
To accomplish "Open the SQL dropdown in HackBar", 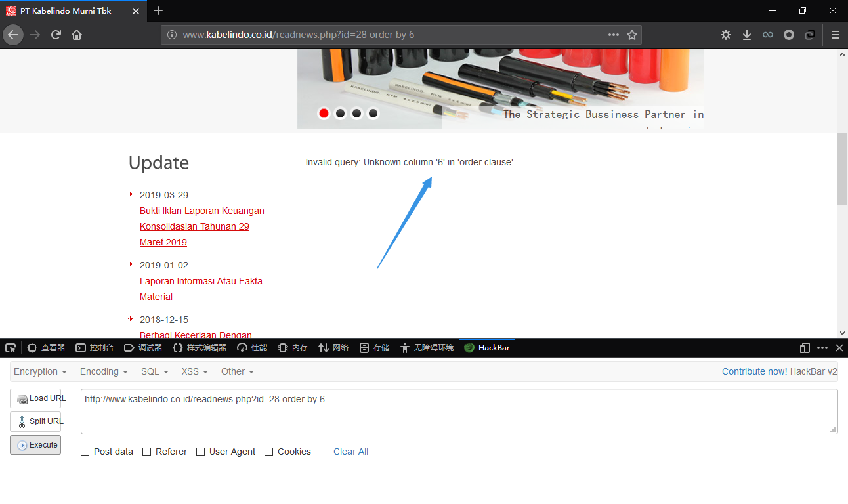I will click(155, 371).
